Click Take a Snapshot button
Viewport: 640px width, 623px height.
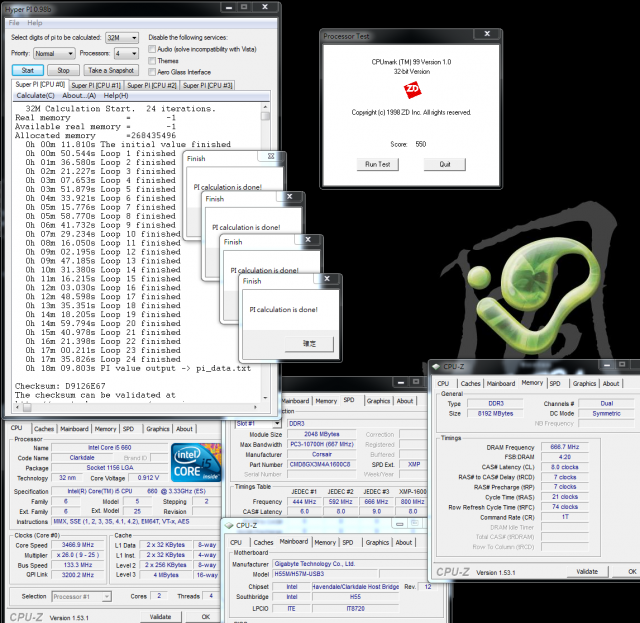[111, 70]
